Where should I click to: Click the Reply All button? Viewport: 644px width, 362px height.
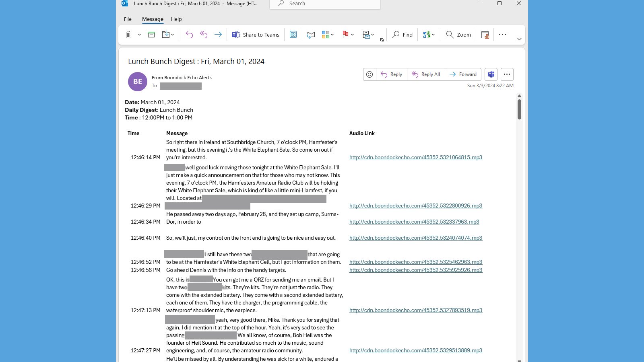coord(426,74)
